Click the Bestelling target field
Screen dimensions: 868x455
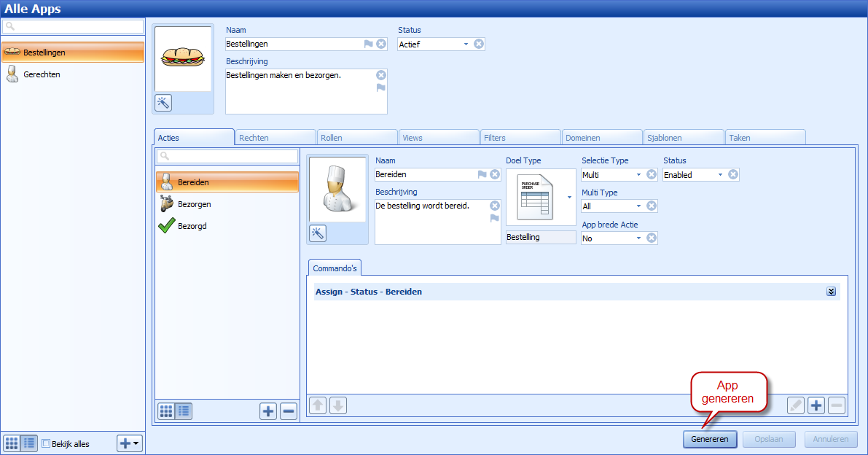click(541, 237)
